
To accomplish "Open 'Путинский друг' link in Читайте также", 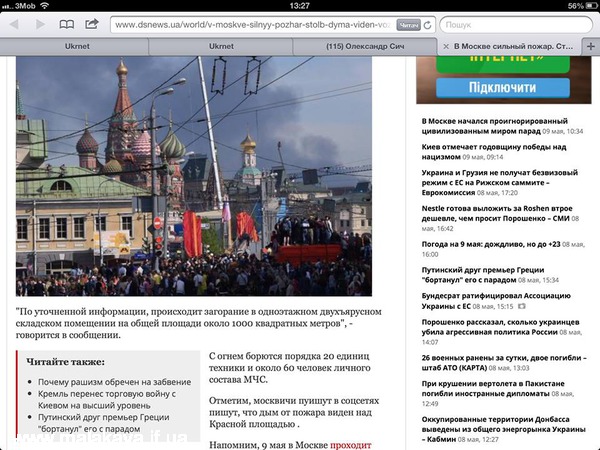I will pyautogui.click(x=103, y=423).
